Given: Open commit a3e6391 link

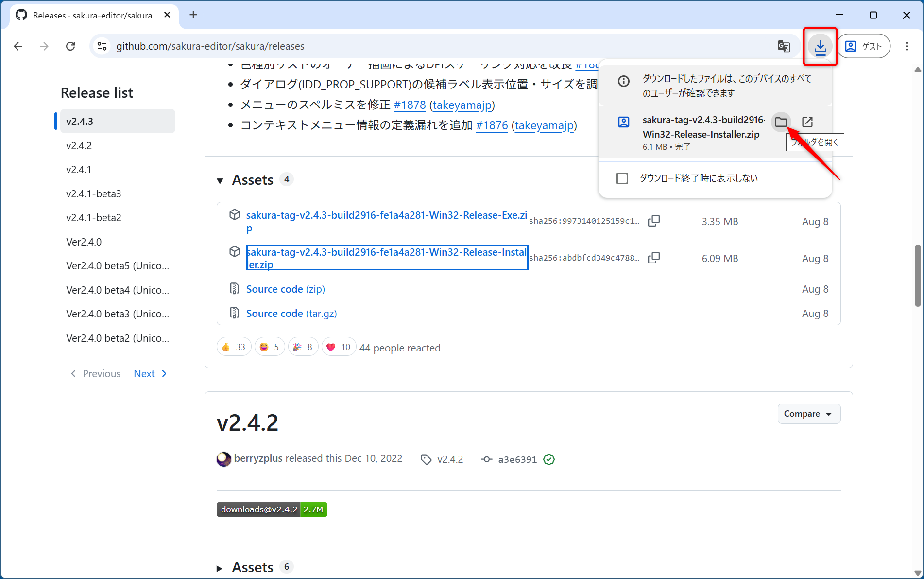Looking at the screenshot, I should 517,459.
